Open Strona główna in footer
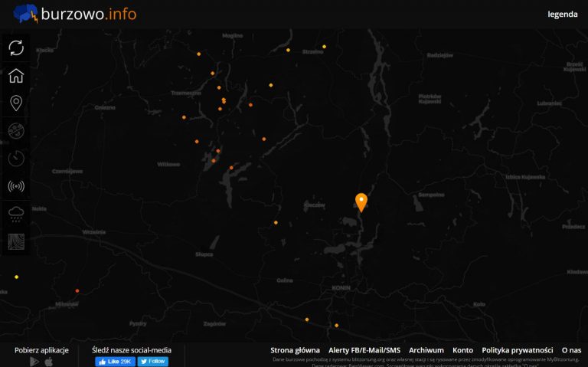The width and height of the screenshot is (588, 367). tap(295, 350)
